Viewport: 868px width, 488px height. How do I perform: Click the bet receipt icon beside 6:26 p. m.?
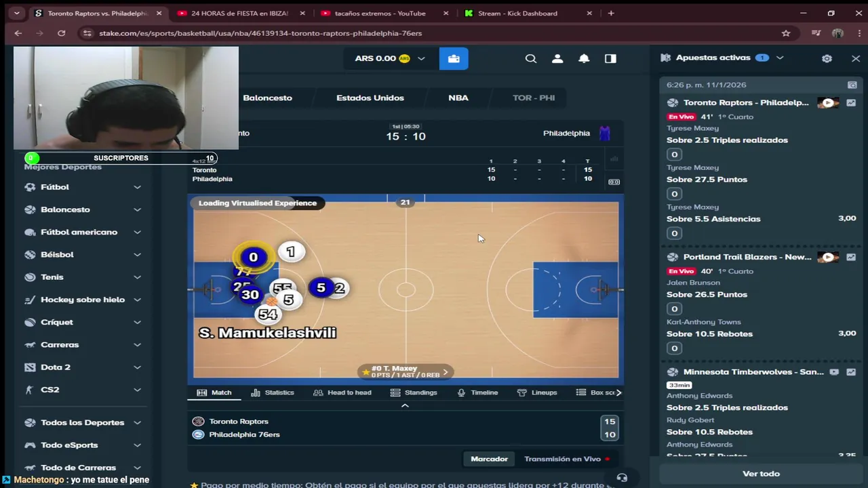coord(852,85)
